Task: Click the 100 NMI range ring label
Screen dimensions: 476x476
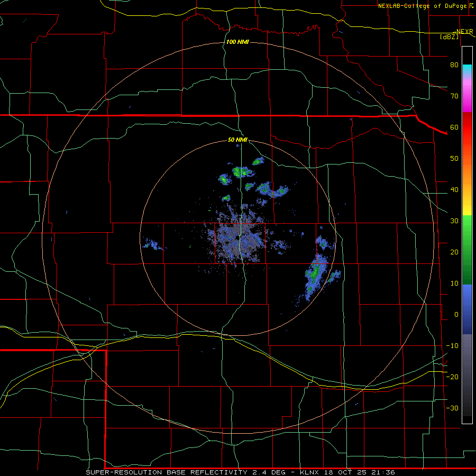Action: [x=237, y=42]
